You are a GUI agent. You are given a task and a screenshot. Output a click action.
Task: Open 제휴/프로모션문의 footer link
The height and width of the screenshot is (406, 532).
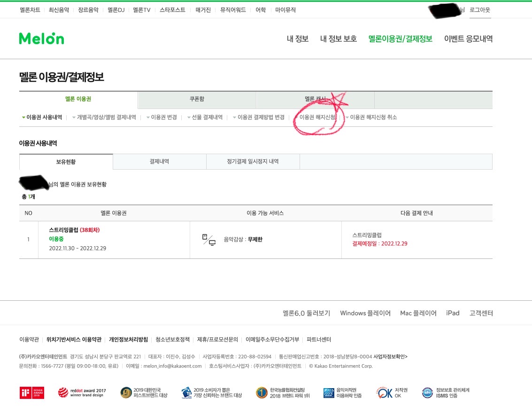217,339
